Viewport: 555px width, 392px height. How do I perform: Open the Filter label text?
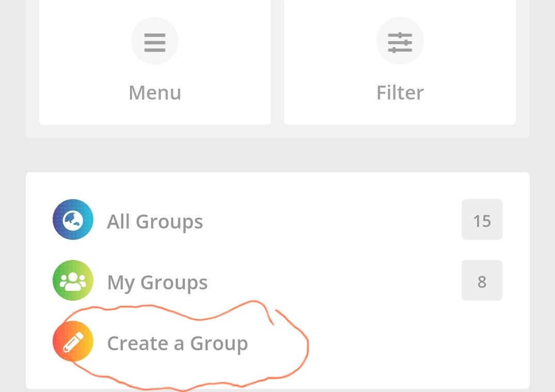tap(400, 93)
